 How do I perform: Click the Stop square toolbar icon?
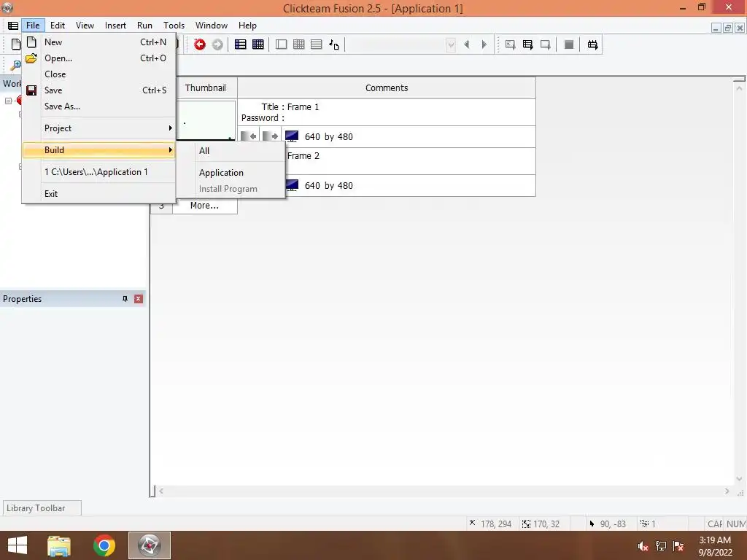pos(569,44)
